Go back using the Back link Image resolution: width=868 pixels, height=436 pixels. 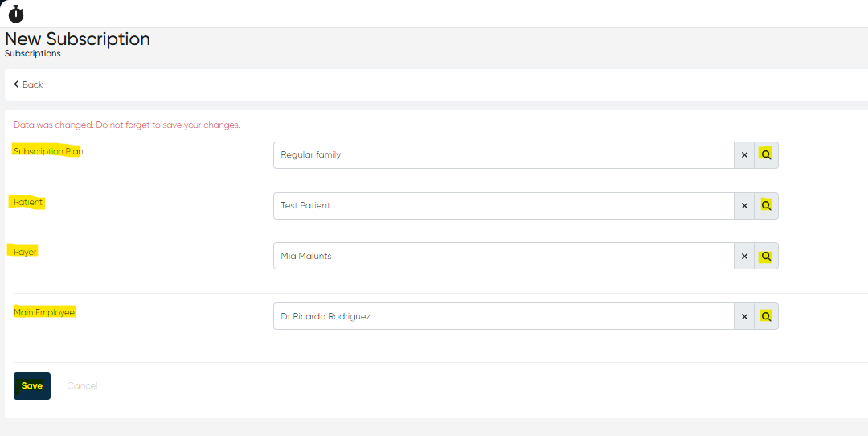coord(29,84)
